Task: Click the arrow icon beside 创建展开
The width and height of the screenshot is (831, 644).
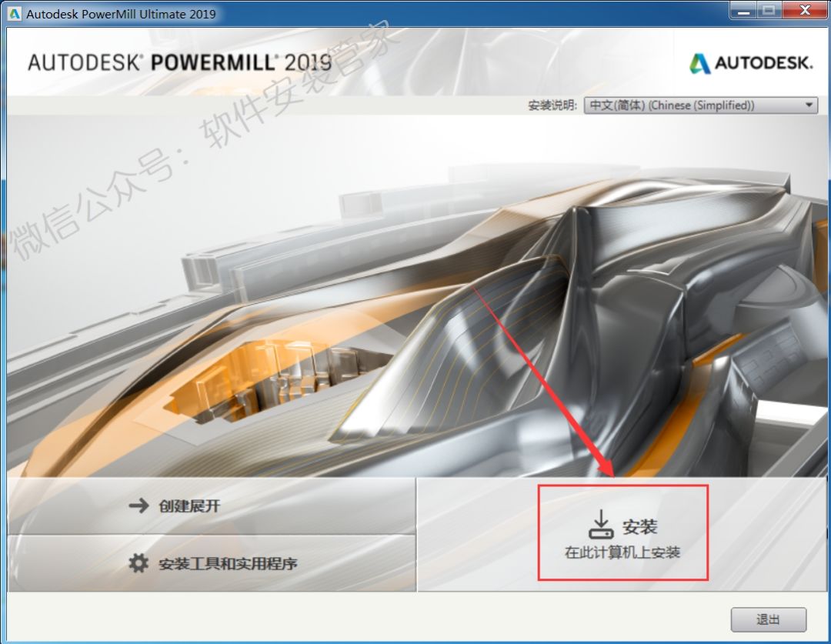Action: tap(138, 506)
